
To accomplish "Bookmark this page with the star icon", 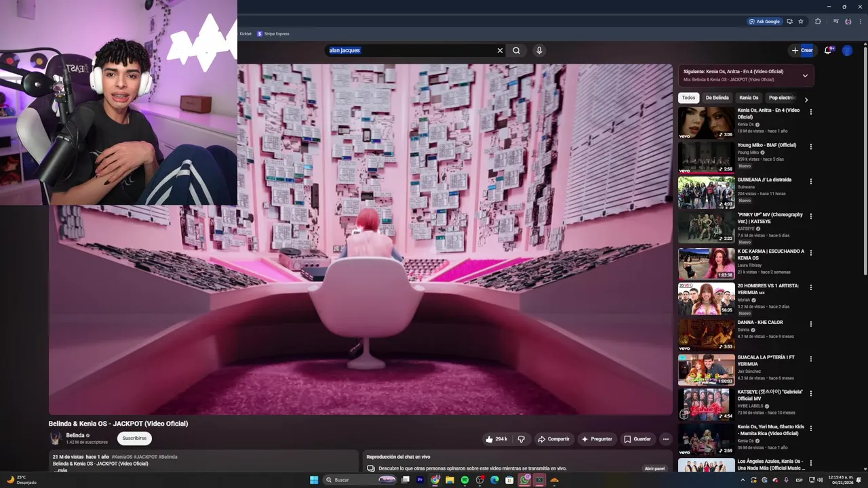I will click(801, 21).
